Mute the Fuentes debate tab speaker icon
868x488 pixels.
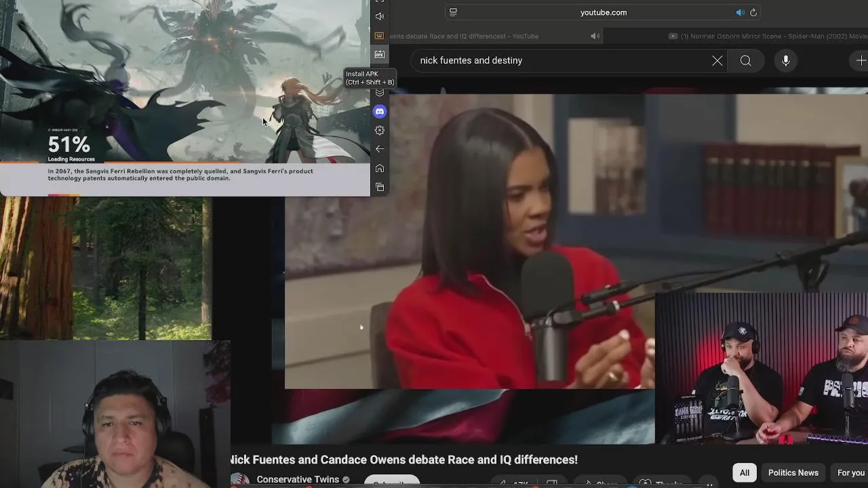tap(595, 36)
